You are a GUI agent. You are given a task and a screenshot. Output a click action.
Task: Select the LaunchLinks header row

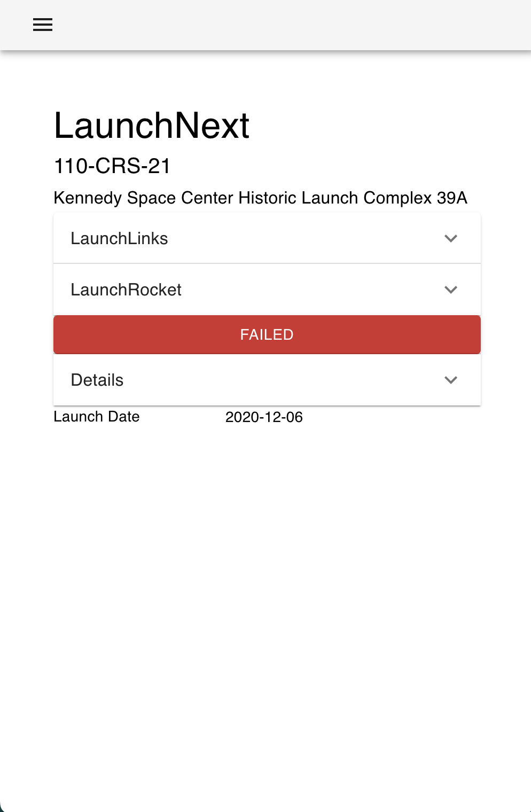[267, 238]
